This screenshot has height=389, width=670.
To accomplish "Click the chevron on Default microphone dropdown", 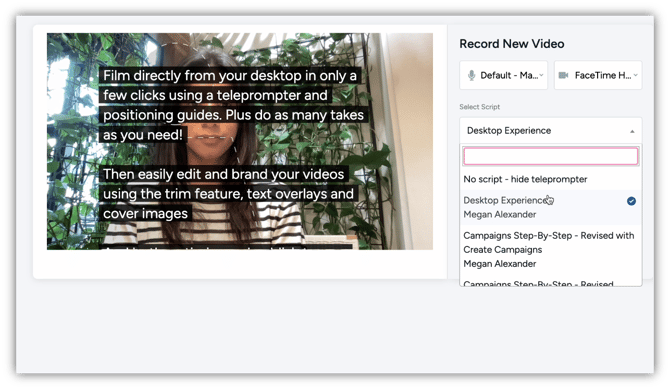I will tap(541, 75).
